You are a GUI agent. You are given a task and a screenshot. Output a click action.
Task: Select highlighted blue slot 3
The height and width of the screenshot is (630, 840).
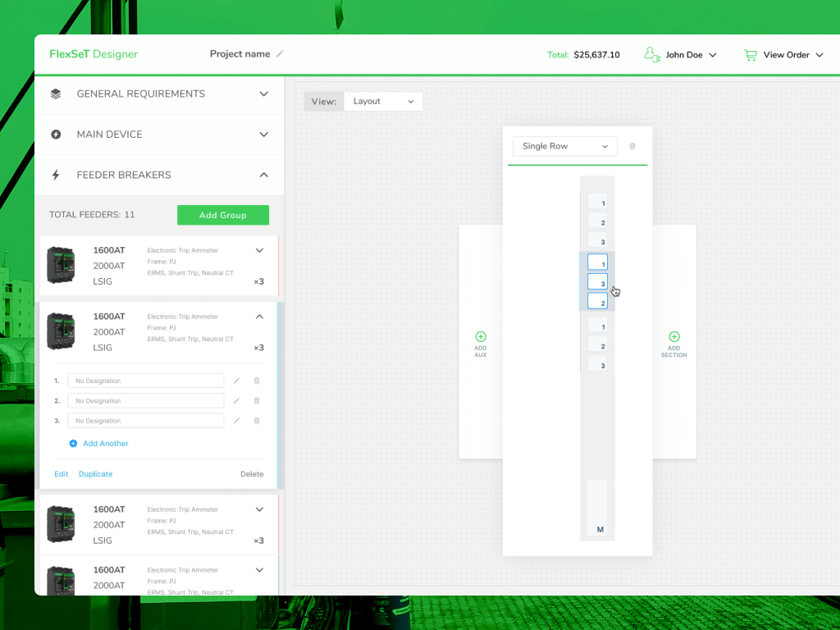pyautogui.click(x=597, y=282)
